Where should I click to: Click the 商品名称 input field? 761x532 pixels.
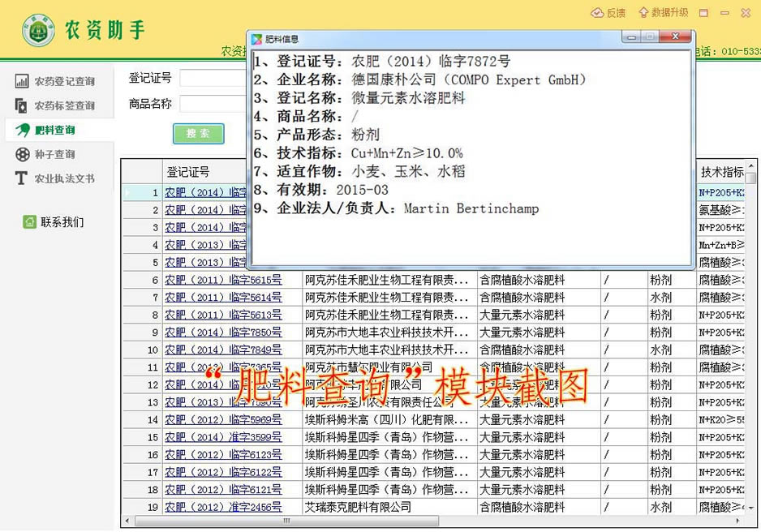(x=213, y=103)
